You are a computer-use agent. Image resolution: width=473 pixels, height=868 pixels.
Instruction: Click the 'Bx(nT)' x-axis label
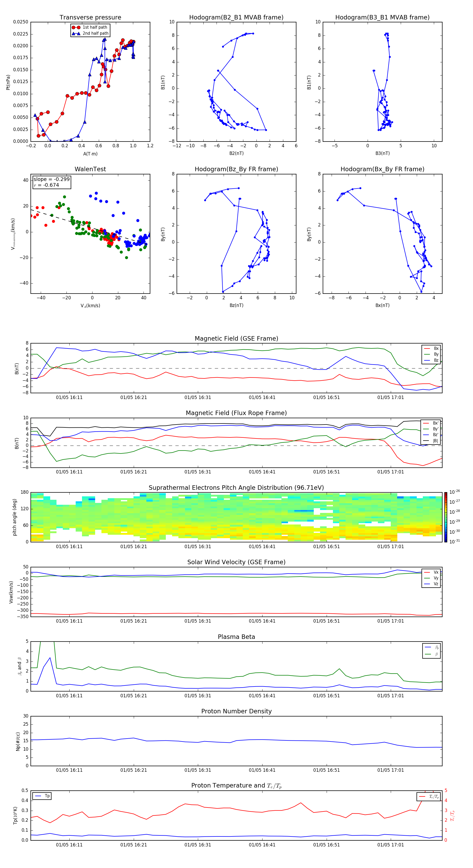tap(382, 305)
